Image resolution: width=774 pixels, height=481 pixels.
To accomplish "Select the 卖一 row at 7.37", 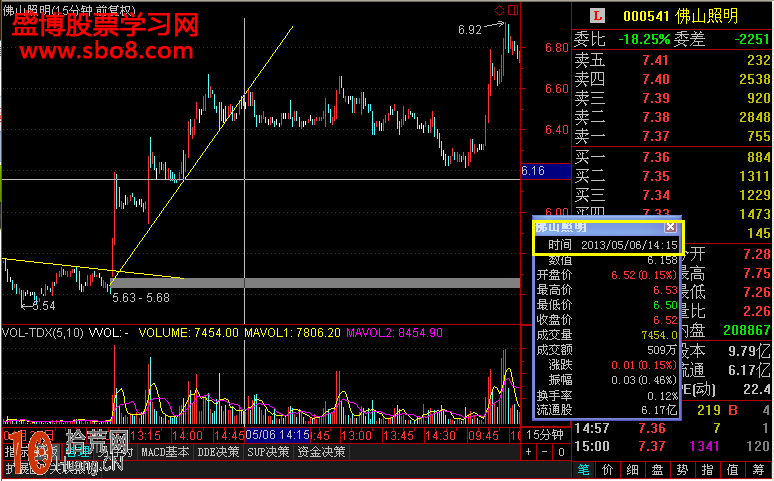I will [x=672, y=136].
